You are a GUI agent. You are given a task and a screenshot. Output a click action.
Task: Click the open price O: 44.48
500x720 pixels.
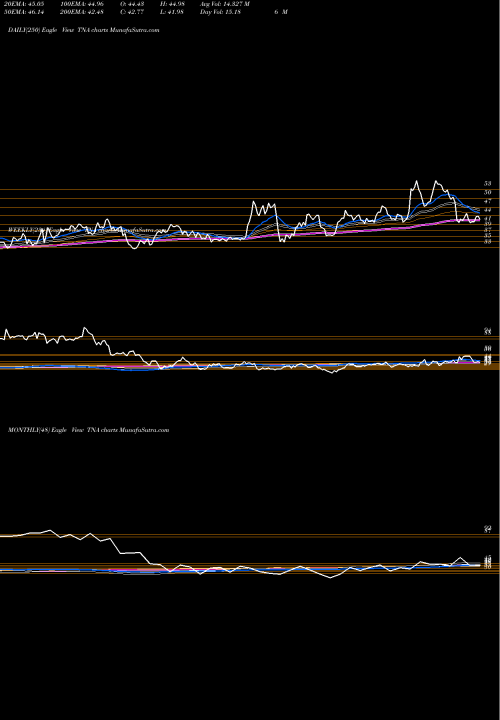point(131,4)
